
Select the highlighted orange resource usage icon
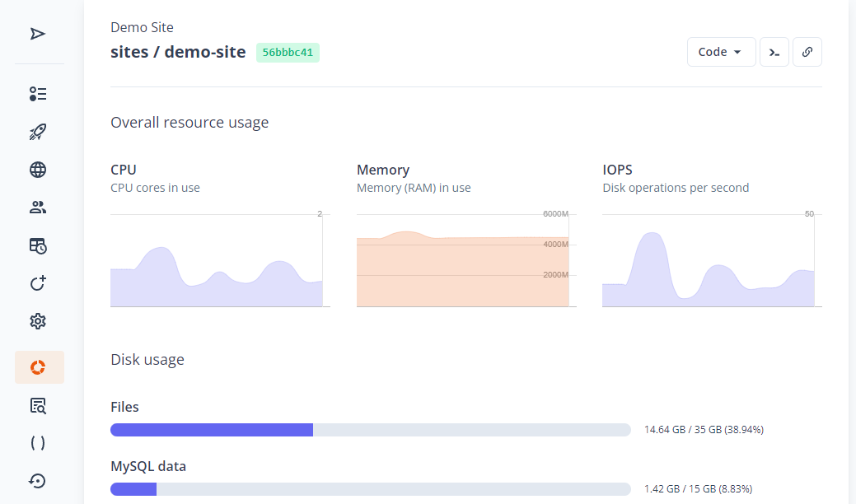40,367
